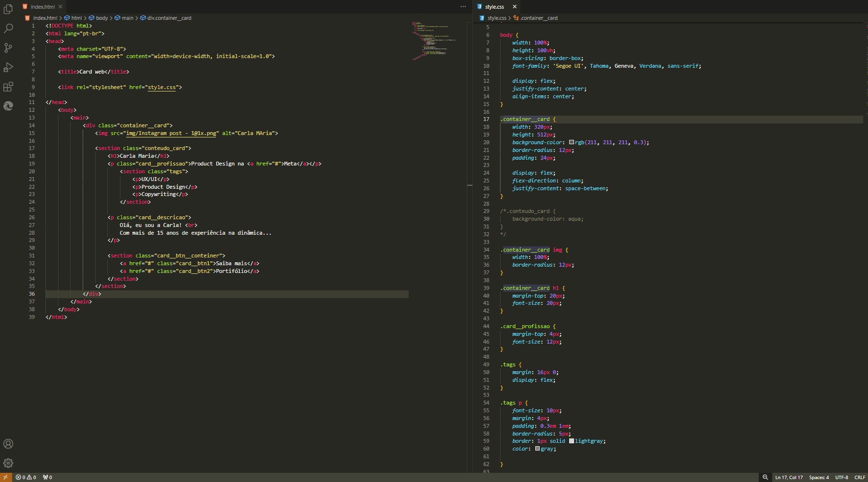Screen dimensions: 868x482
Task: Open the Search view in activity bar
Action: 8,29
